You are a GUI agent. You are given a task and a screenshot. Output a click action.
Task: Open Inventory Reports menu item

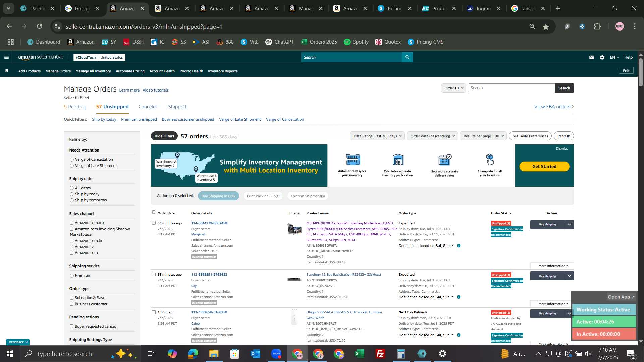tap(223, 71)
